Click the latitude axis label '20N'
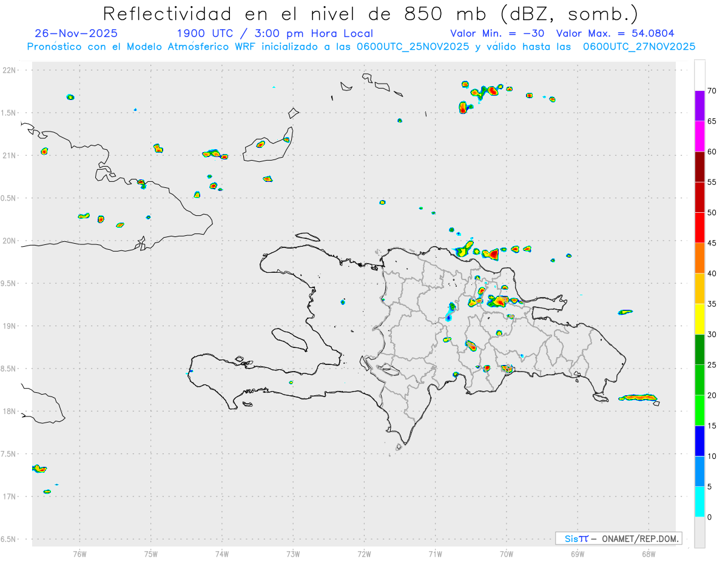Screen dimensions: 728x562 pos(10,241)
